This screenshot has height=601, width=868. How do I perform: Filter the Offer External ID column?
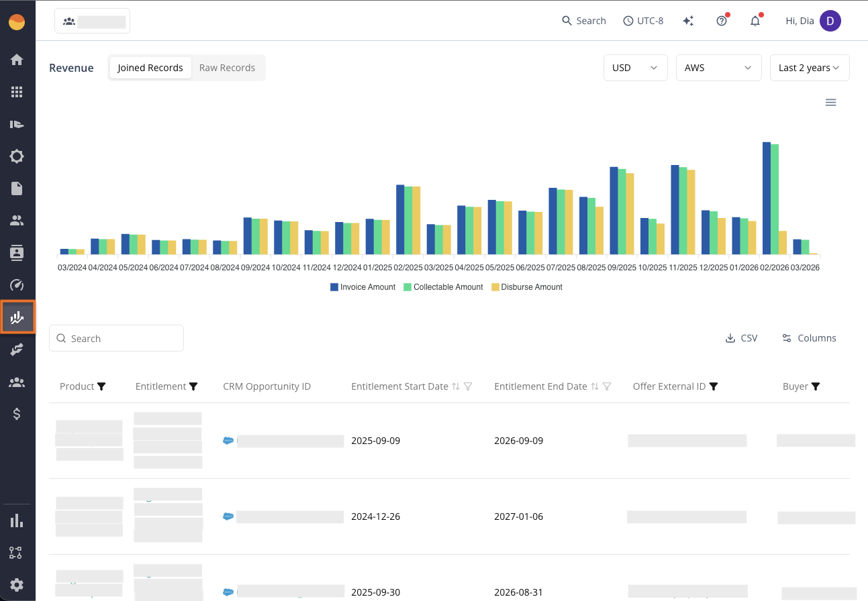tap(714, 386)
